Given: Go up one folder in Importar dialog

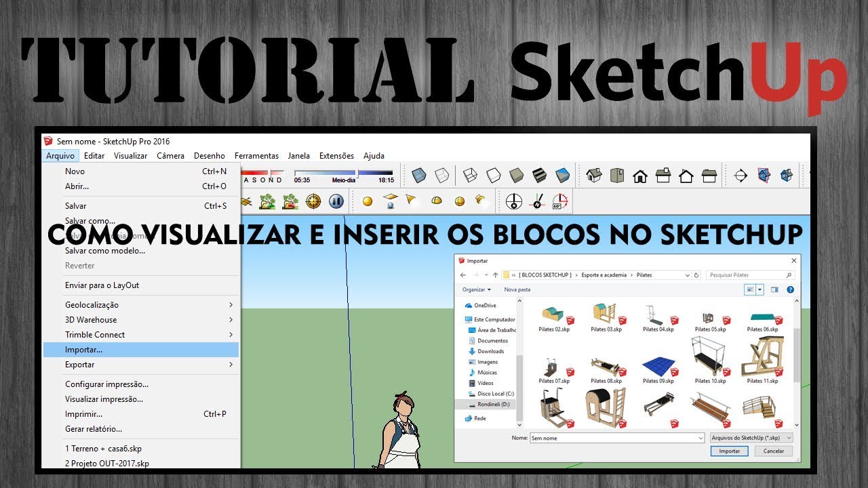Looking at the screenshot, I should point(495,275).
